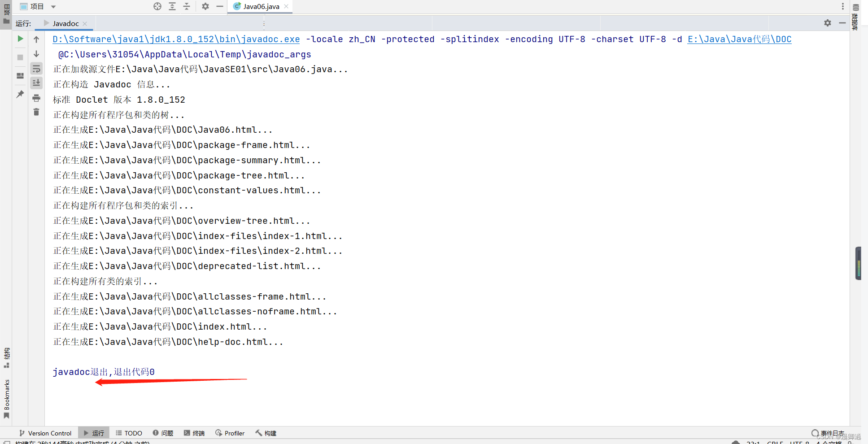Image resolution: width=868 pixels, height=444 pixels.
Task: Open editor tabs more options menu
Action: pyautogui.click(x=843, y=6)
